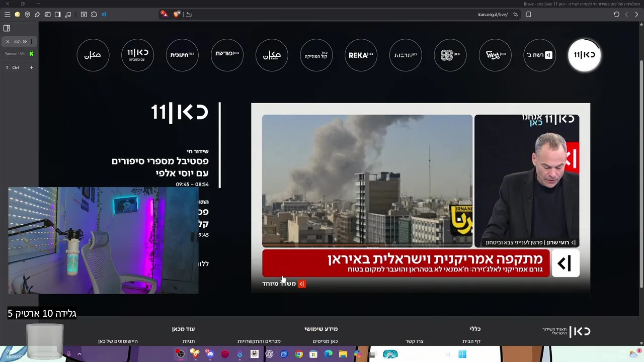This screenshot has height=362, width=644.
Task: Select the Reshet Bet radio channel
Action: click(x=539, y=55)
